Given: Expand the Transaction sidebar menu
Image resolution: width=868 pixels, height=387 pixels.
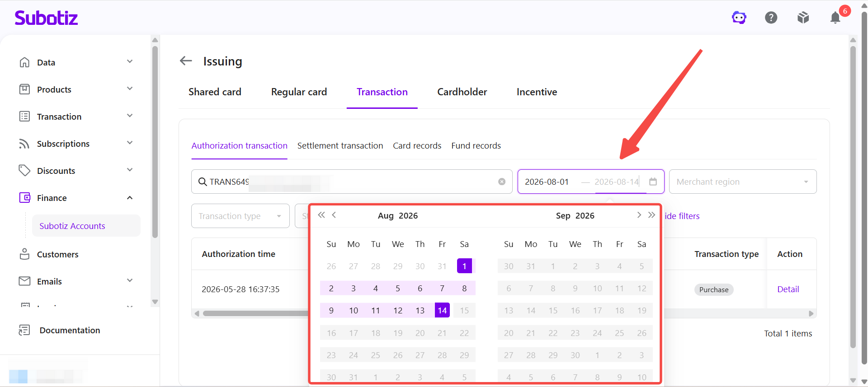Looking at the screenshot, I should tap(130, 116).
